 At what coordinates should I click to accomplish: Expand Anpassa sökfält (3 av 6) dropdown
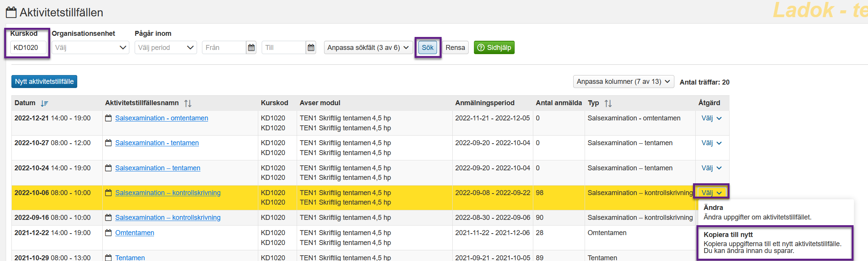(368, 48)
